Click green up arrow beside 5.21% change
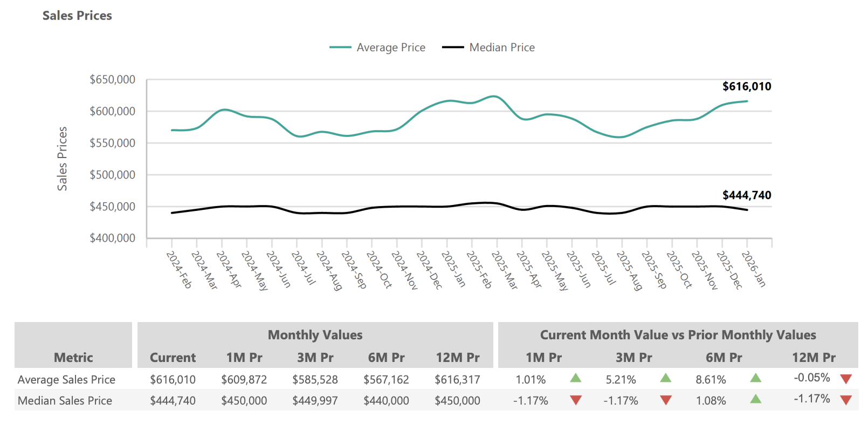868x424 pixels. [x=665, y=378]
